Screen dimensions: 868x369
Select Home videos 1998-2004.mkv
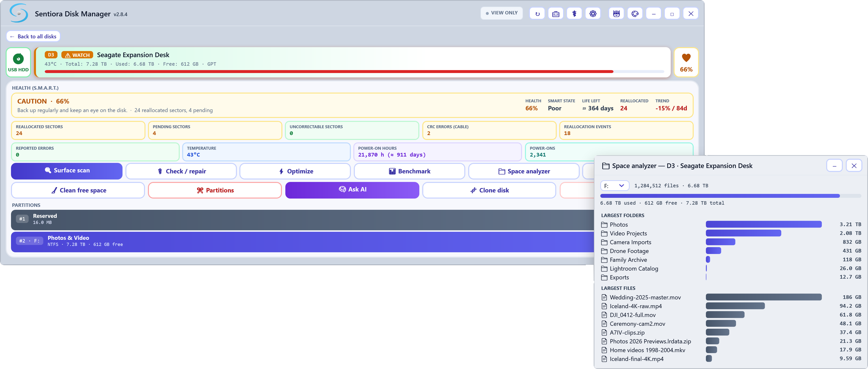pyautogui.click(x=731, y=350)
